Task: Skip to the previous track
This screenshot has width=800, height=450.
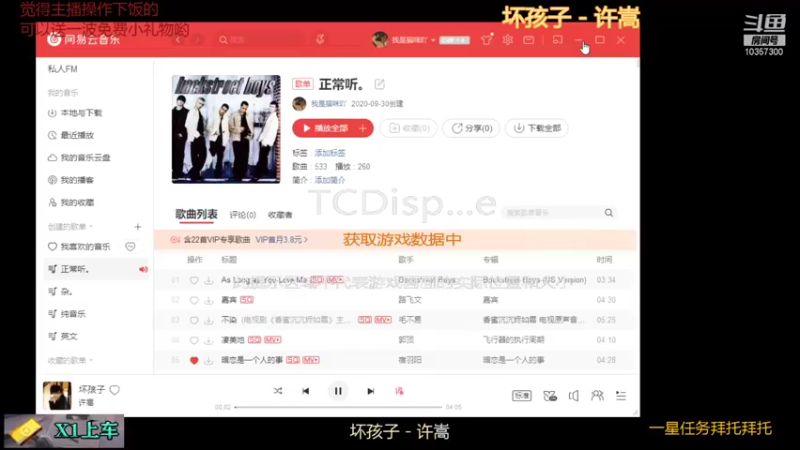Action: [306, 391]
